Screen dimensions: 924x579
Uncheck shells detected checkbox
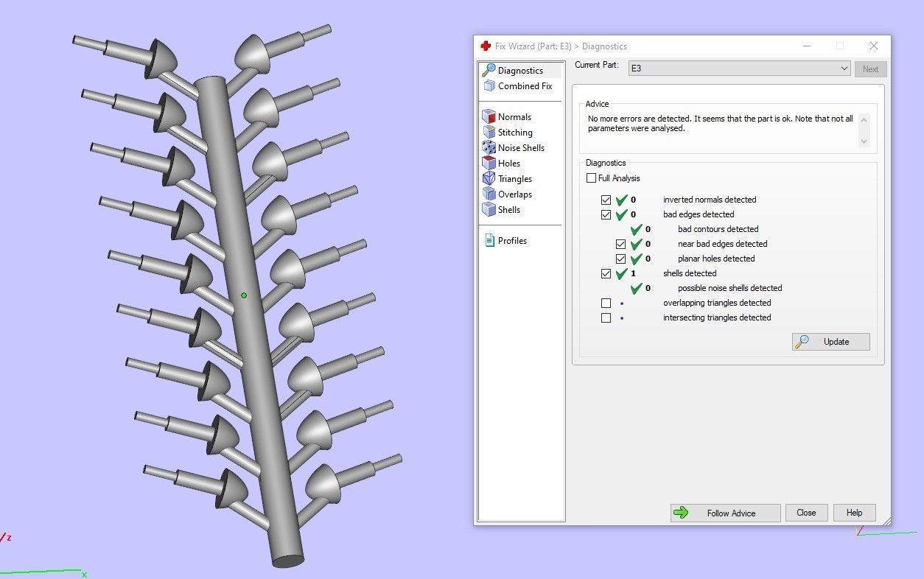(x=606, y=273)
